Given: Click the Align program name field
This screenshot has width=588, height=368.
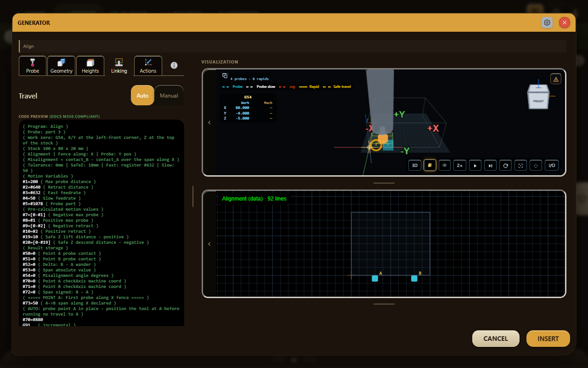Looking at the screenshot, I should 293,46.
